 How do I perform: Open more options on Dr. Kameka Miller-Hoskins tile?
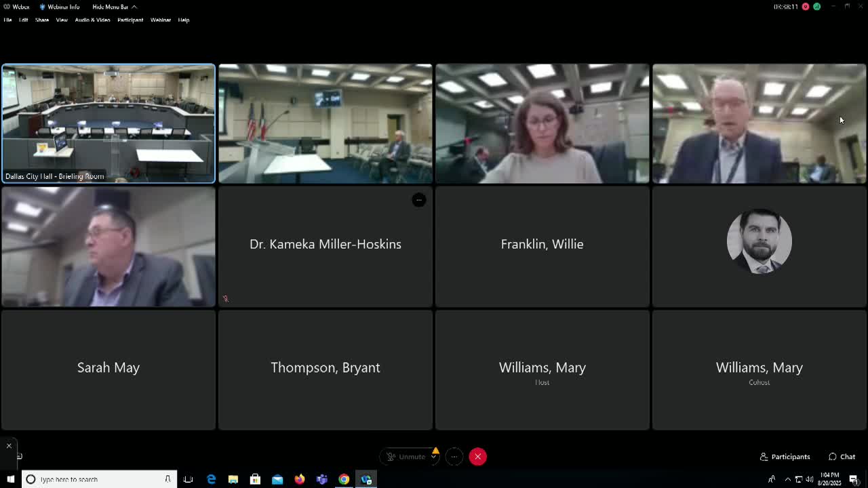419,200
